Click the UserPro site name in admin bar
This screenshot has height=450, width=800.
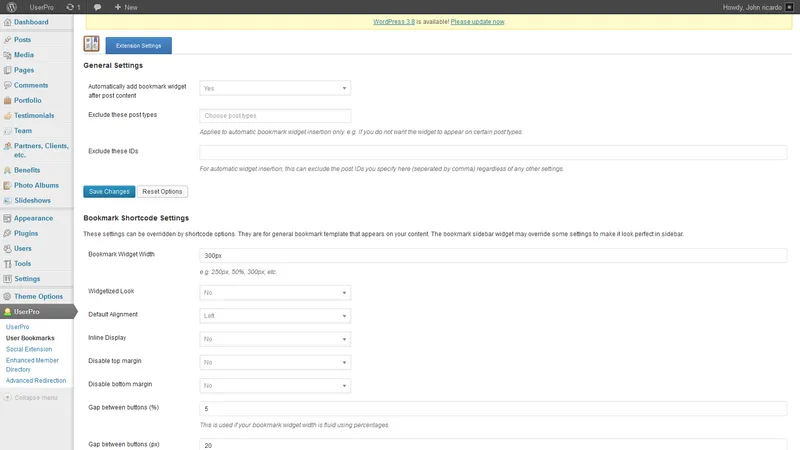pos(41,7)
